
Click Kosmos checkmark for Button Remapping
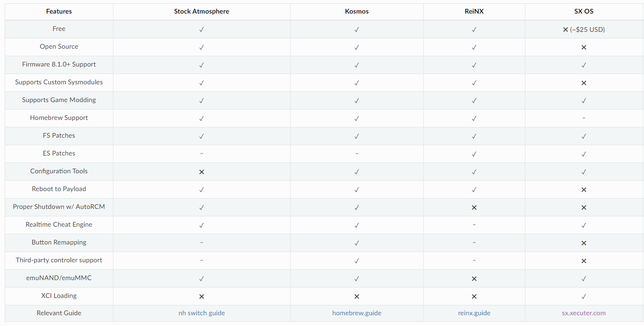(357, 243)
